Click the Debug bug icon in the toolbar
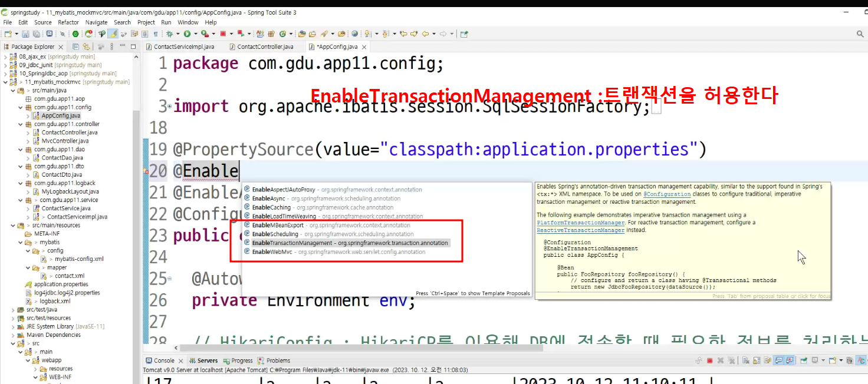The height and width of the screenshot is (384, 868). [x=169, y=34]
